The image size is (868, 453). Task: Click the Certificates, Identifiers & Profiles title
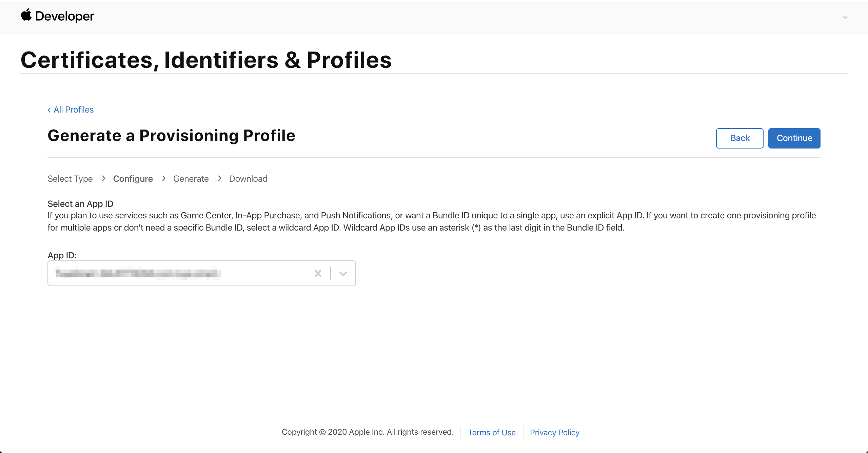[x=206, y=60]
